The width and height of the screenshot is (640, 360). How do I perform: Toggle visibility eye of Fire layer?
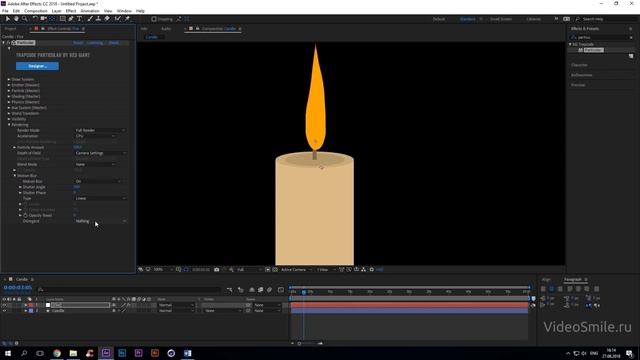pos(4,305)
